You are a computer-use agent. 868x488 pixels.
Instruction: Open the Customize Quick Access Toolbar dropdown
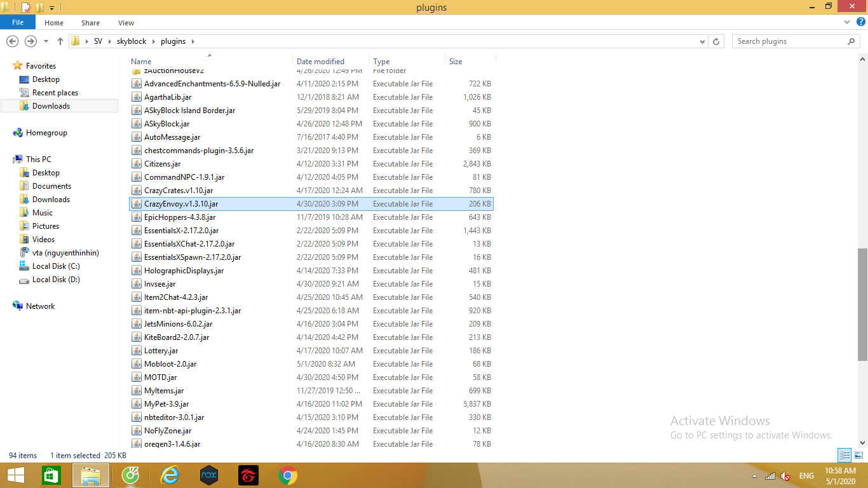coord(52,8)
